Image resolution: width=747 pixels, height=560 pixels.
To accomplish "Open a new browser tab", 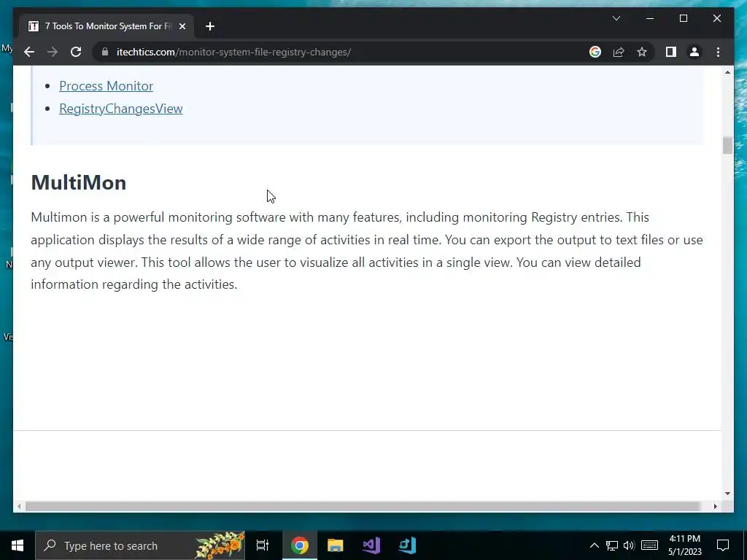I will (x=210, y=26).
